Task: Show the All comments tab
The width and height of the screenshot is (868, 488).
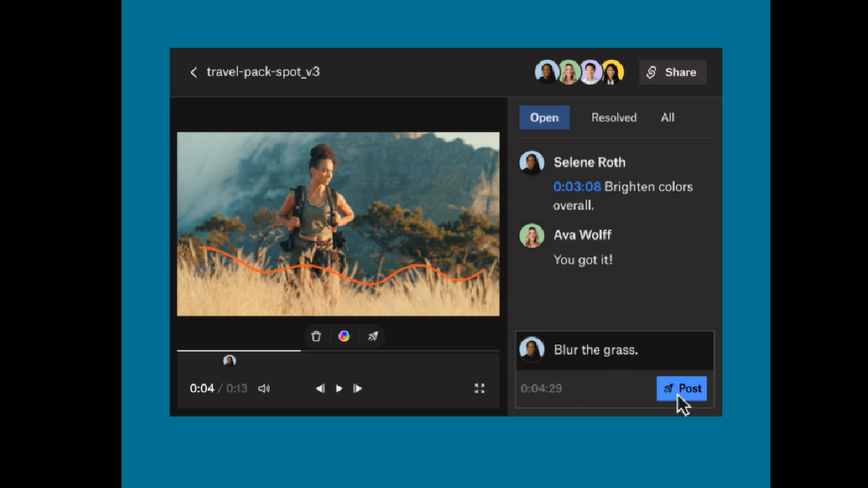Action: 667,117
